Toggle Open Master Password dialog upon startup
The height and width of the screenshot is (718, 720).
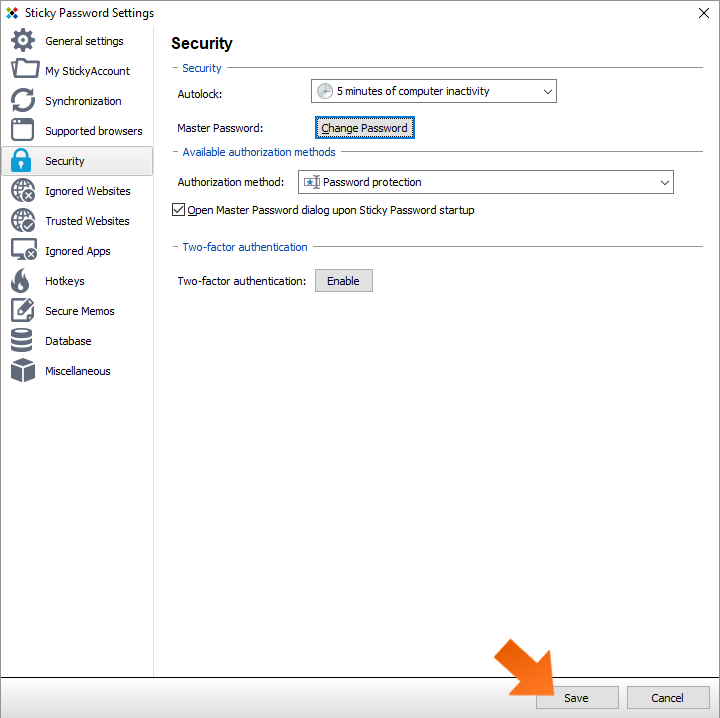pos(178,210)
